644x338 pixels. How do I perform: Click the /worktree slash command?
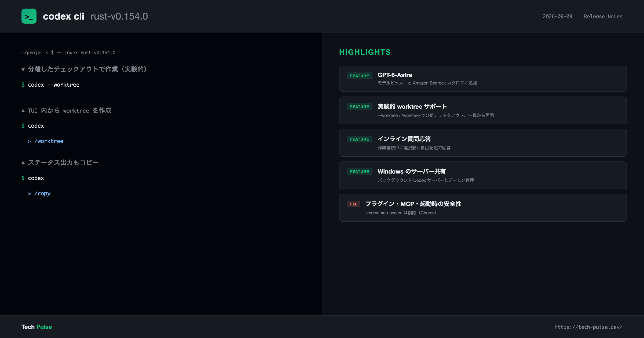(x=49, y=141)
